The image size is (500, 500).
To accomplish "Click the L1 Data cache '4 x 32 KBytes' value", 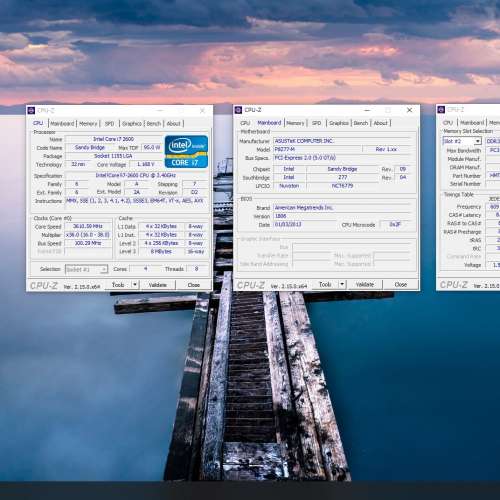I will [161, 226].
